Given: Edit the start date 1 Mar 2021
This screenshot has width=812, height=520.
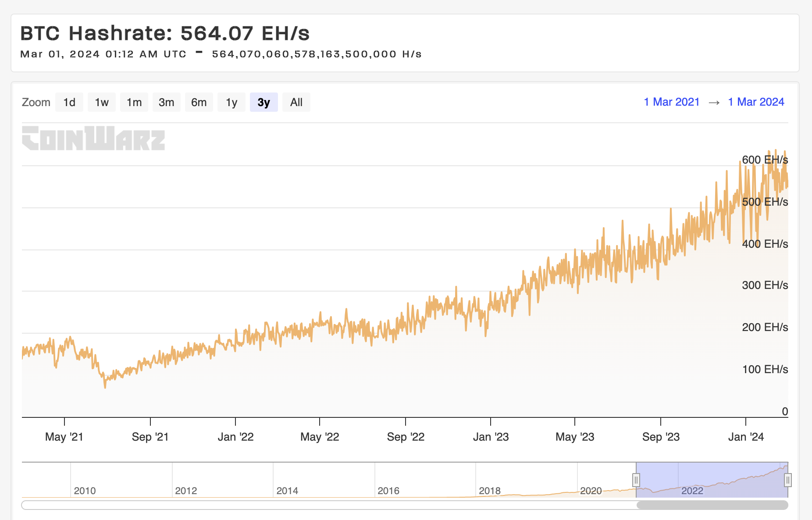Looking at the screenshot, I should point(671,102).
